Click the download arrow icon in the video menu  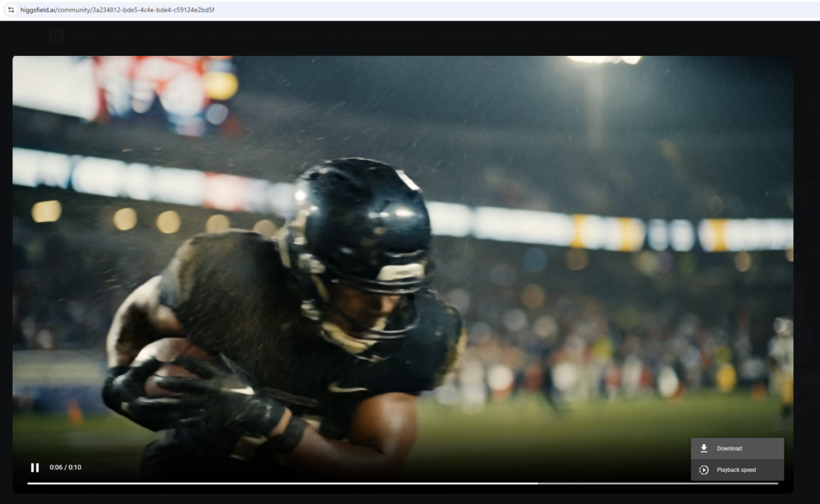[702, 448]
